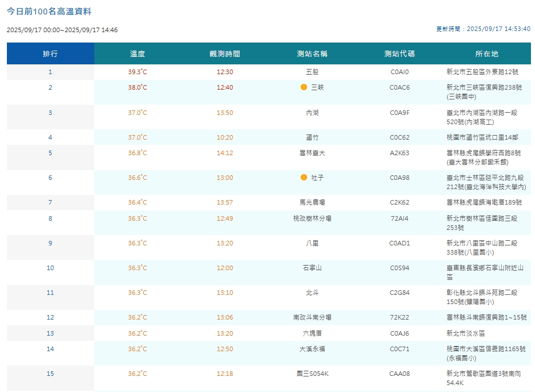Click the 測站代碼 column header
This screenshot has width=535, height=392.
pyautogui.click(x=399, y=53)
